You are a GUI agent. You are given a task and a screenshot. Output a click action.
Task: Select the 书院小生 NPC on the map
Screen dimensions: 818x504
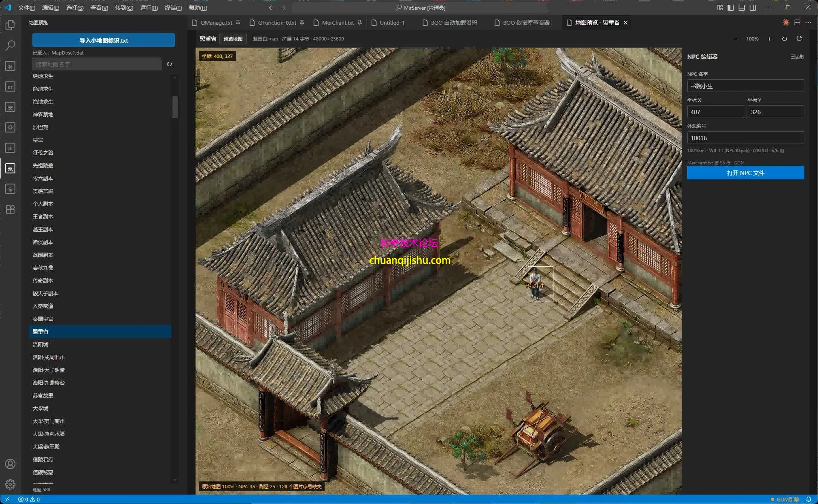coord(540,284)
